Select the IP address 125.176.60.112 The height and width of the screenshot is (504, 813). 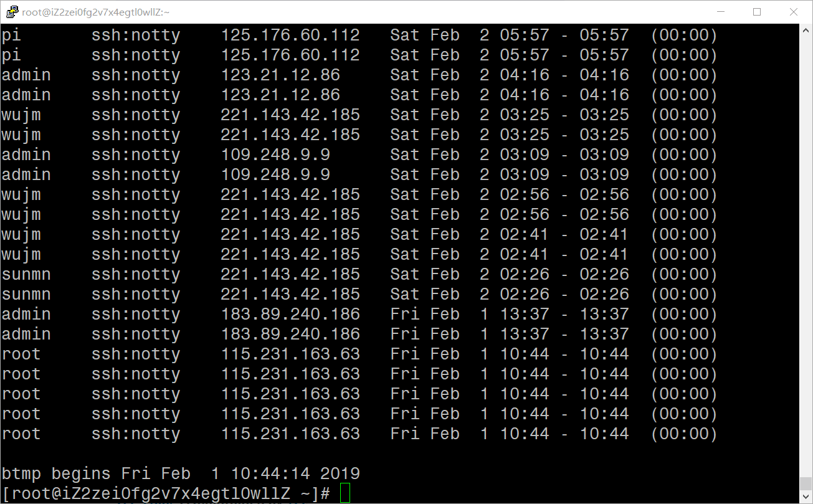290,35
